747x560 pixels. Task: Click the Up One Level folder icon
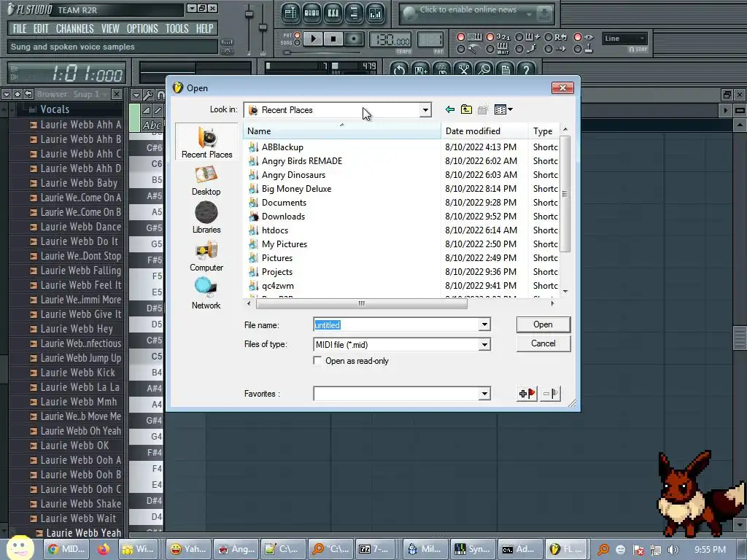(x=466, y=109)
